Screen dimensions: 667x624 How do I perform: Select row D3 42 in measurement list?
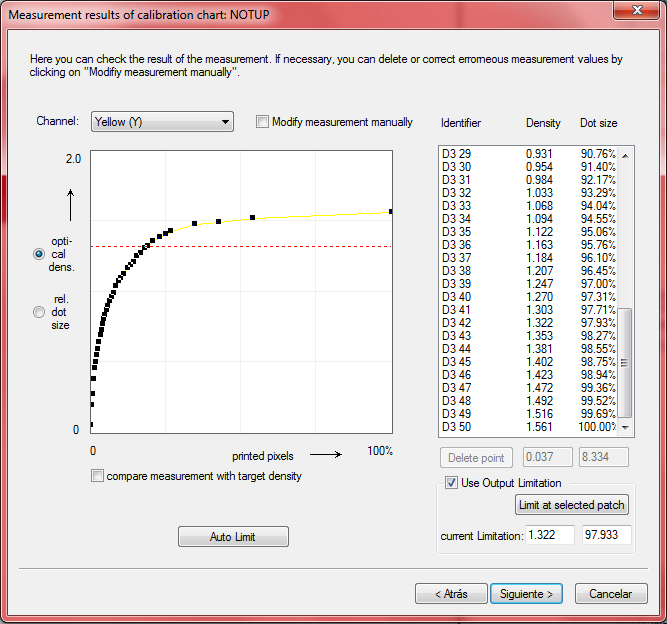[528, 323]
